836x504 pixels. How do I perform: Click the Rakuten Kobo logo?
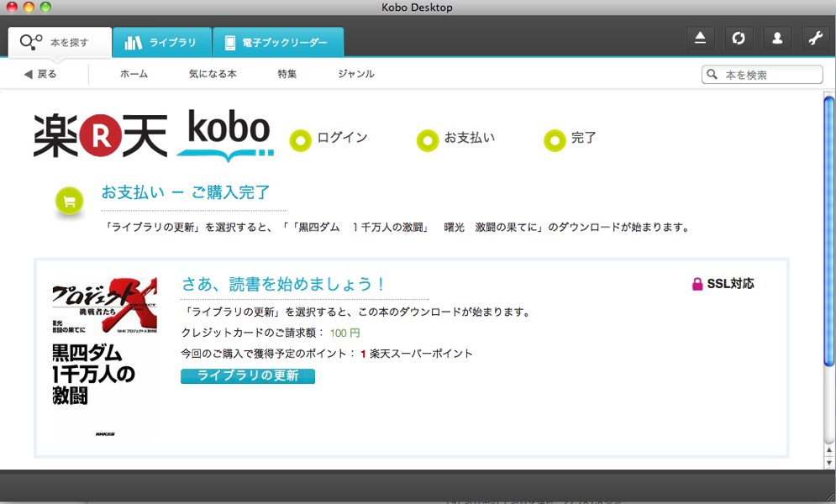154,134
